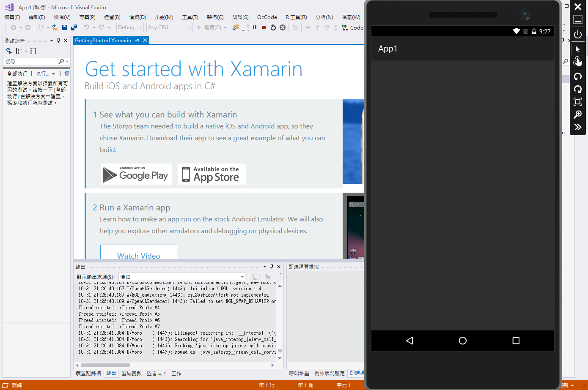Select the emulator single-point pointer mode

578,49
